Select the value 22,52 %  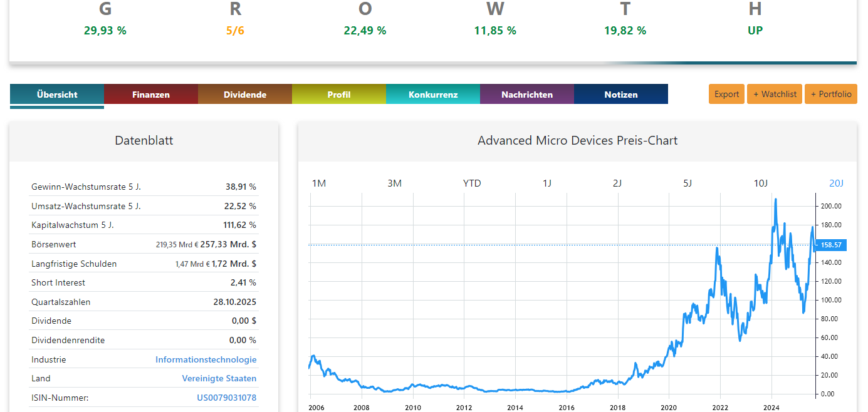pos(241,206)
